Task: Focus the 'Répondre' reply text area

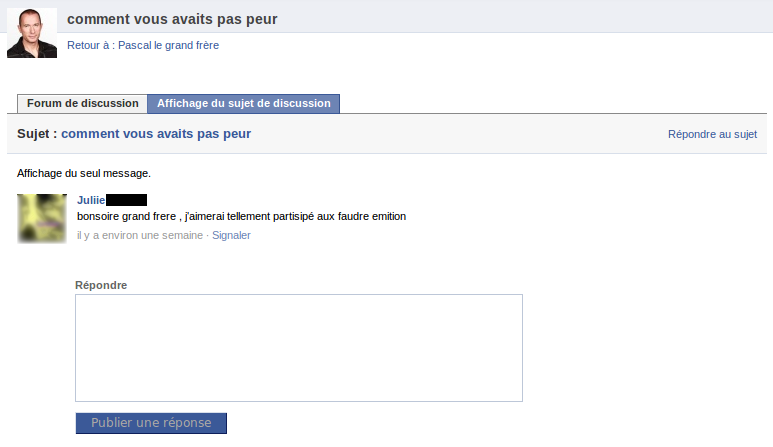Action: (x=299, y=347)
